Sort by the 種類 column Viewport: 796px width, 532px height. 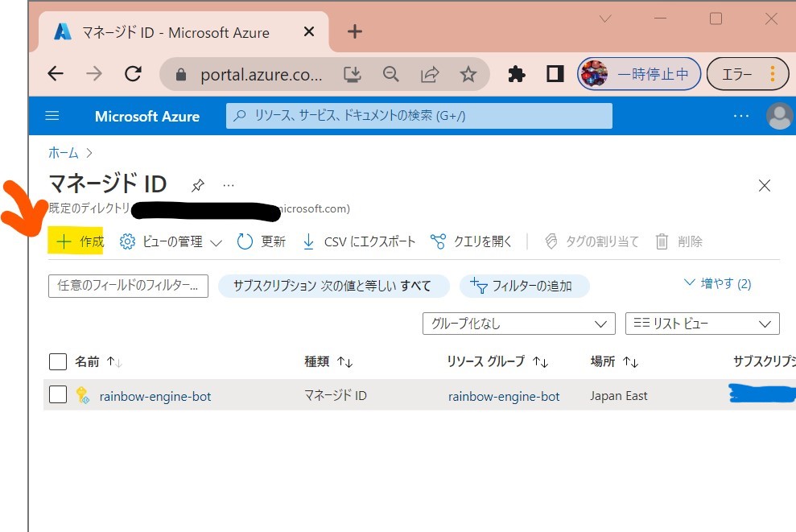[x=328, y=361]
